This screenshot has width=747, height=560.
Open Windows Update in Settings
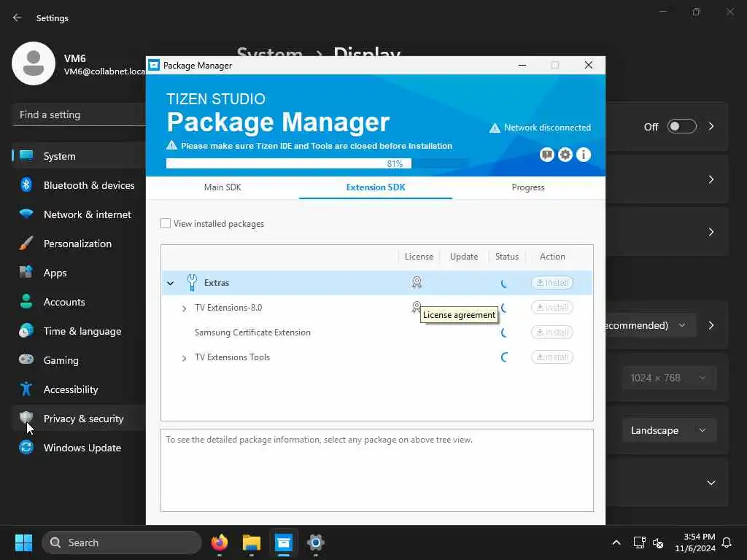79,448
